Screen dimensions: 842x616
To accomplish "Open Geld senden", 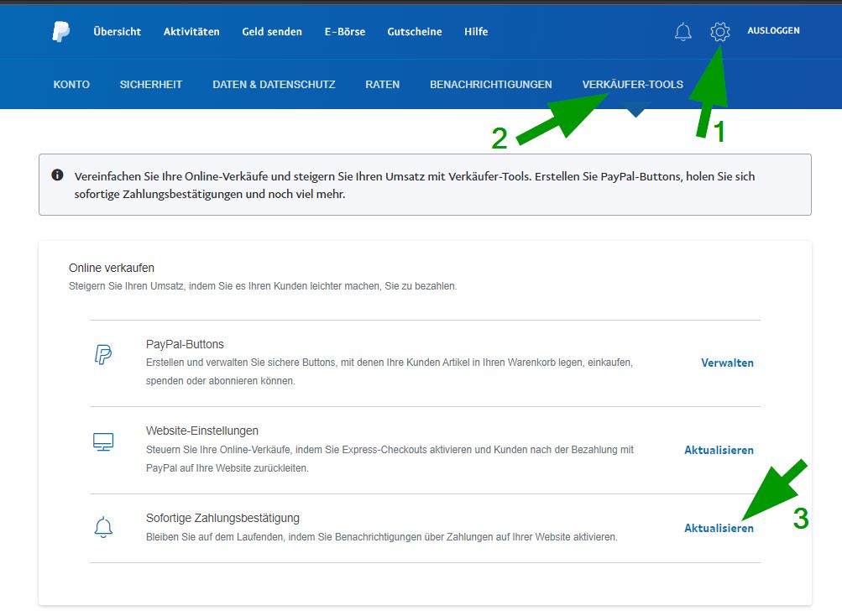I will [272, 32].
